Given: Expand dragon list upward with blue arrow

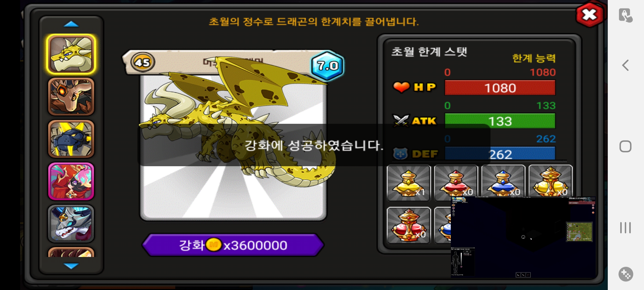Looking at the screenshot, I should coord(71,24).
